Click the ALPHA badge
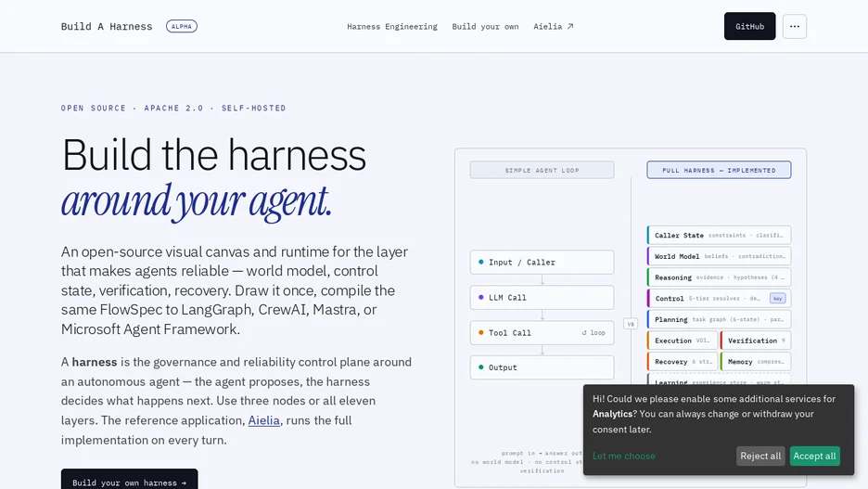Screen dimensions: 868x489 (182, 26)
